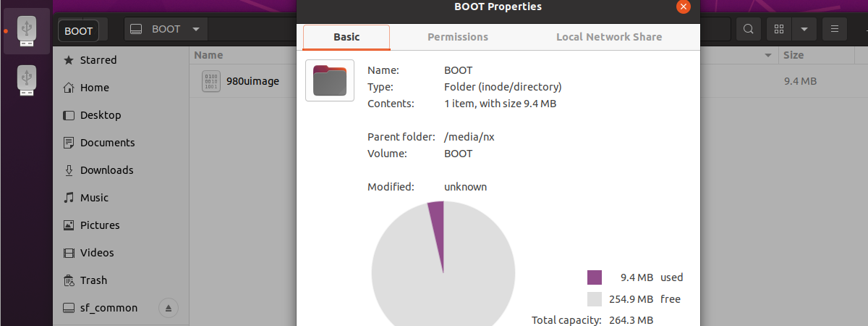Click the 9.4 MB size cell

click(x=800, y=81)
